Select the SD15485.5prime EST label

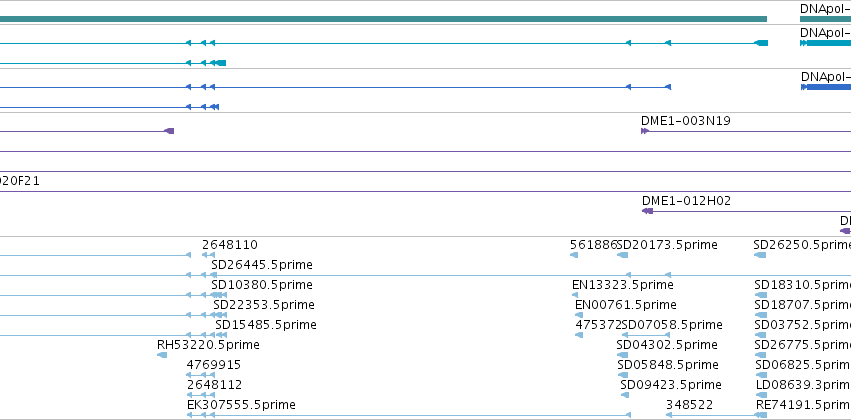click(x=266, y=324)
